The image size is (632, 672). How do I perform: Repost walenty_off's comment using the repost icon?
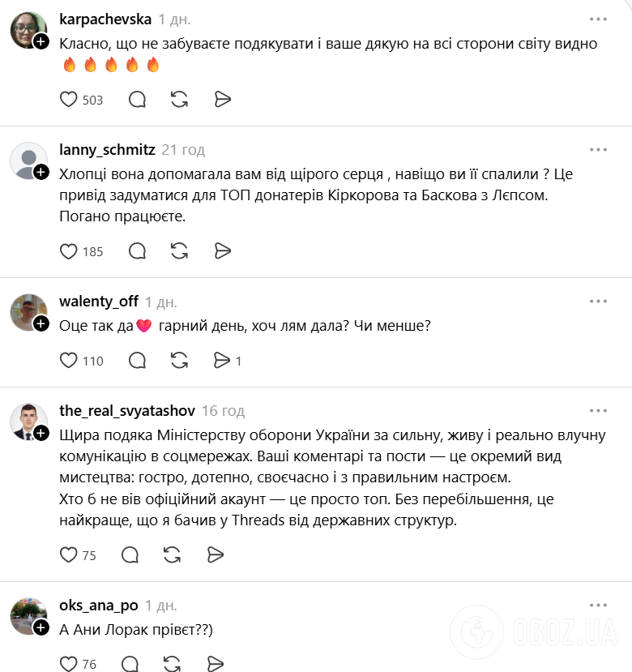[179, 360]
